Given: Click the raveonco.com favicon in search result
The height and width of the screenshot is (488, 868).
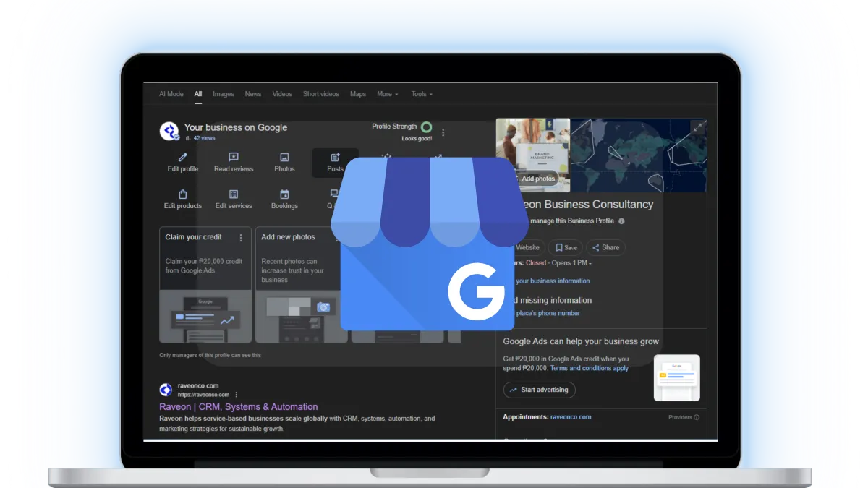Looking at the screenshot, I should click(166, 390).
